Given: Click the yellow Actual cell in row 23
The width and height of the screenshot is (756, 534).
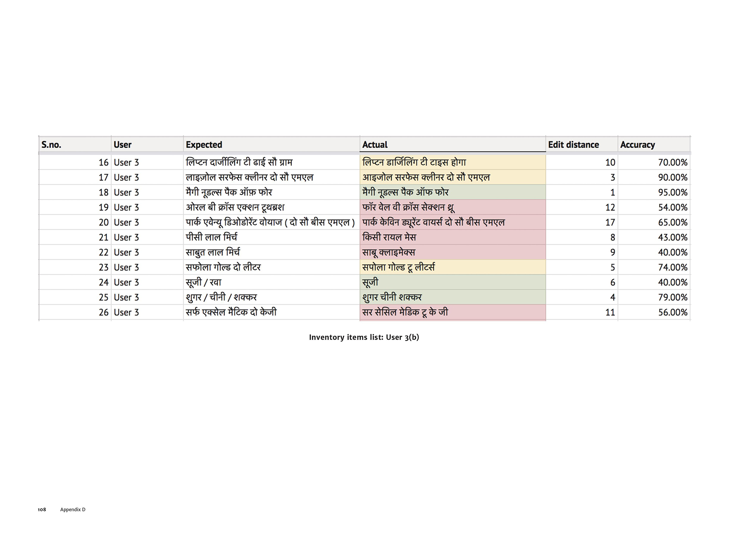Looking at the screenshot, I should pyautogui.click(x=452, y=267).
